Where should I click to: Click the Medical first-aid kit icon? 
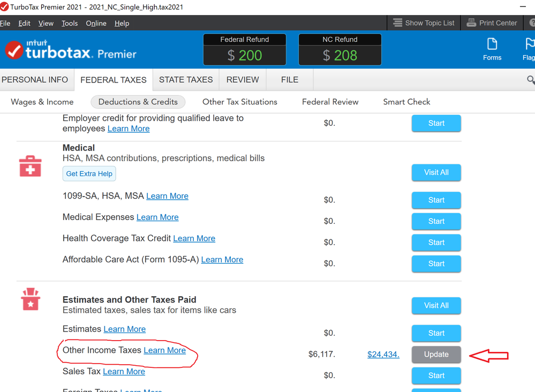[x=31, y=166]
